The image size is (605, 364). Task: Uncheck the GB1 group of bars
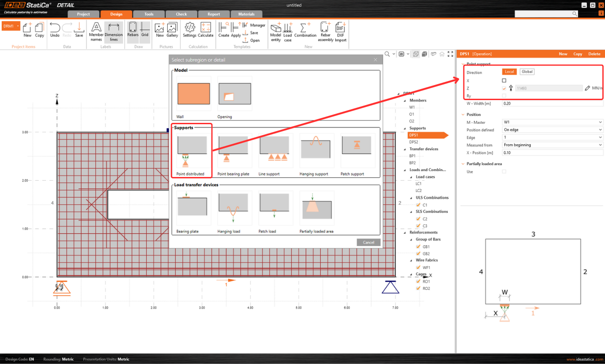coord(419,247)
